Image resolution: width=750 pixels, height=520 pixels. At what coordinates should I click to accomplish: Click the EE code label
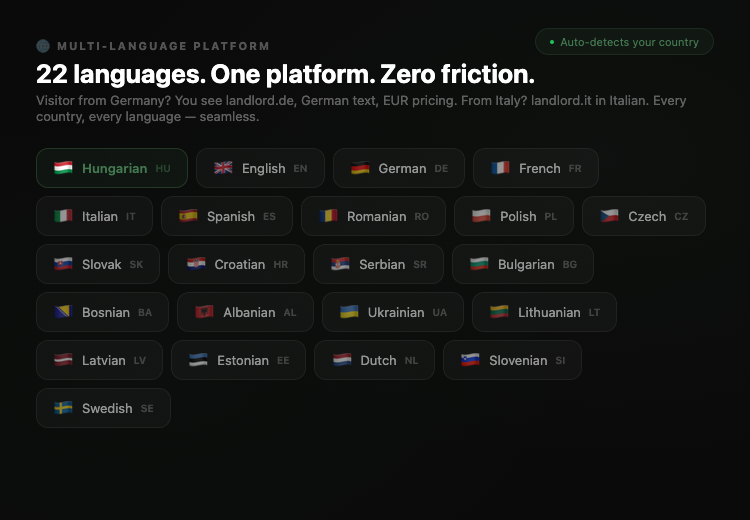pyautogui.click(x=283, y=360)
